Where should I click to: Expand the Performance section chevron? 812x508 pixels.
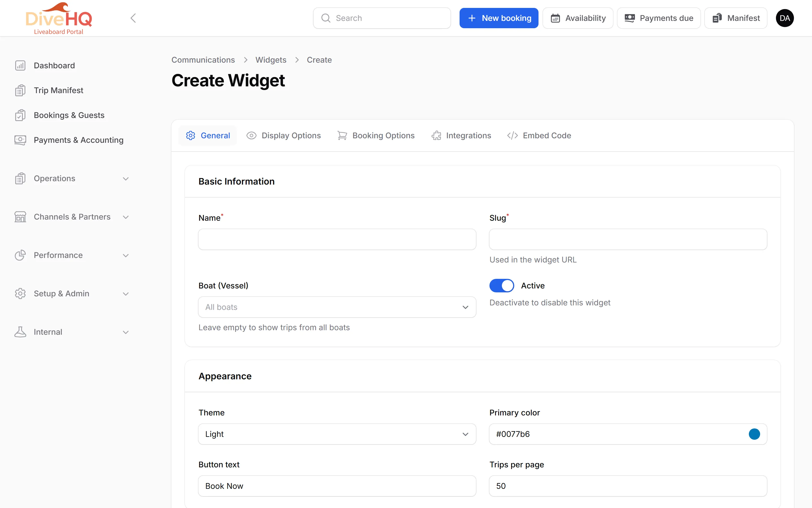[126, 255]
